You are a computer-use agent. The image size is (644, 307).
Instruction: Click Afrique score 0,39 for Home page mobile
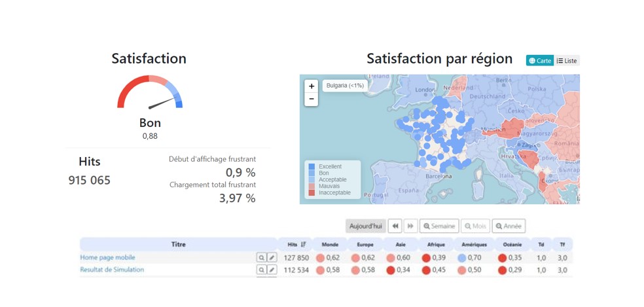pos(435,258)
